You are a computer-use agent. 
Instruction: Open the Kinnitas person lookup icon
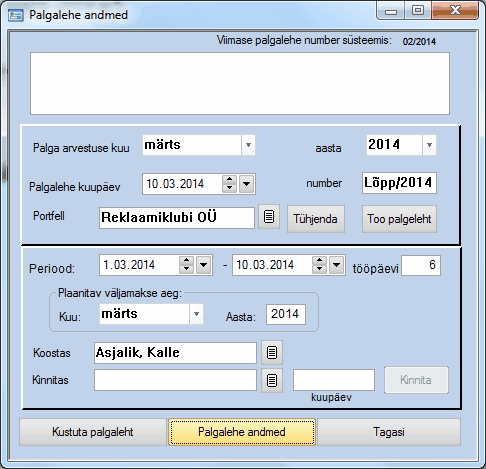(x=272, y=380)
